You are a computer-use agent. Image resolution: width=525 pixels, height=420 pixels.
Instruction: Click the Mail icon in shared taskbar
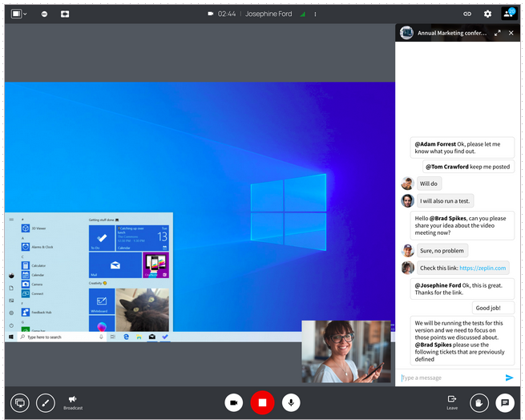(x=152, y=337)
